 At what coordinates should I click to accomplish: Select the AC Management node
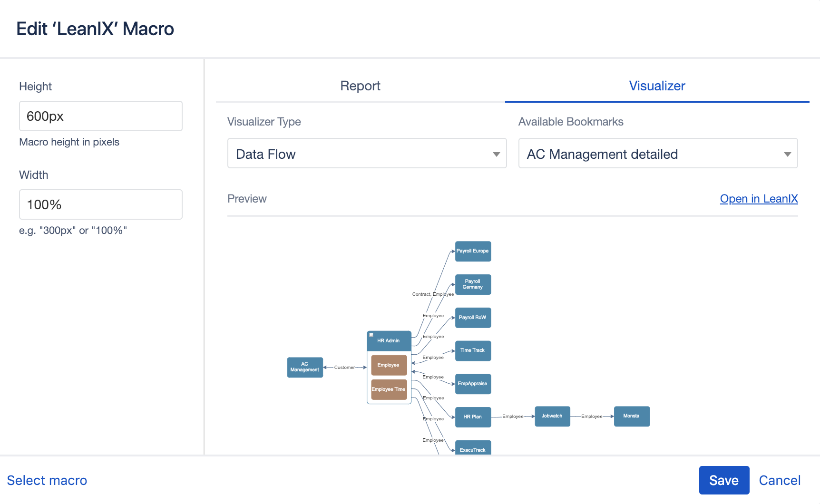point(305,367)
